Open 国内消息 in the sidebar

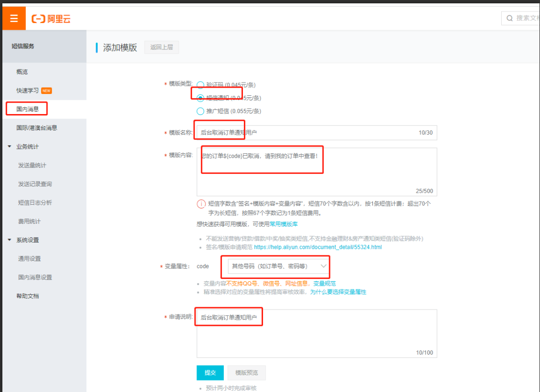[x=28, y=109]
